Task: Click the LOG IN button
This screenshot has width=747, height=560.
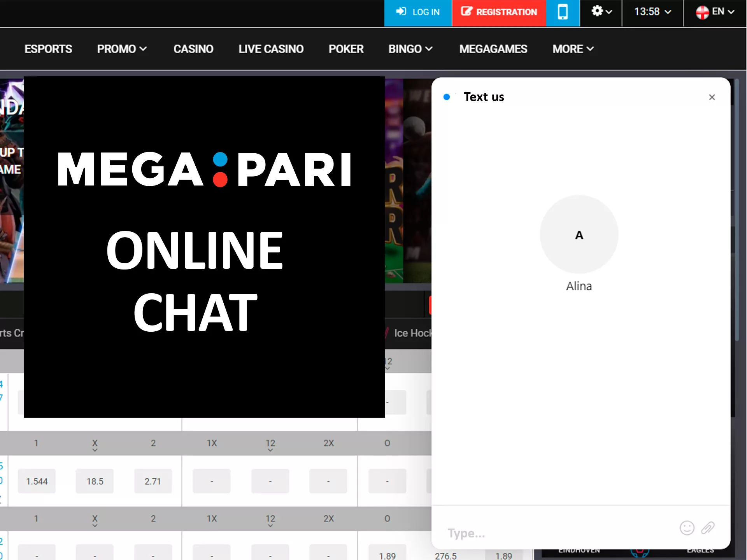Action: tap(418, 13)
